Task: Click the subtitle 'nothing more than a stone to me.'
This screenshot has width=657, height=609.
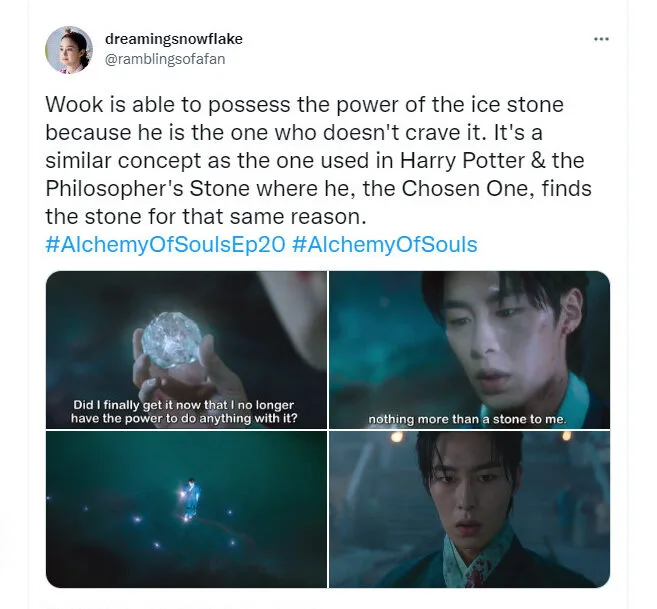Action: click(467, 419)
